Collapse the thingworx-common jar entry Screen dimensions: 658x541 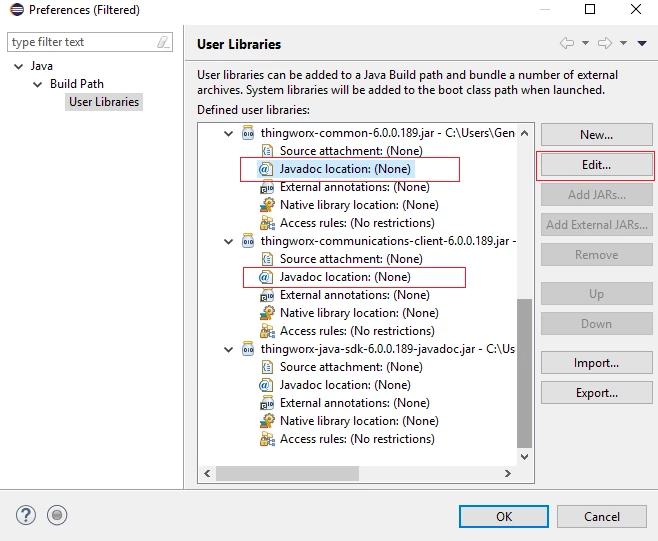pos(228,133)
